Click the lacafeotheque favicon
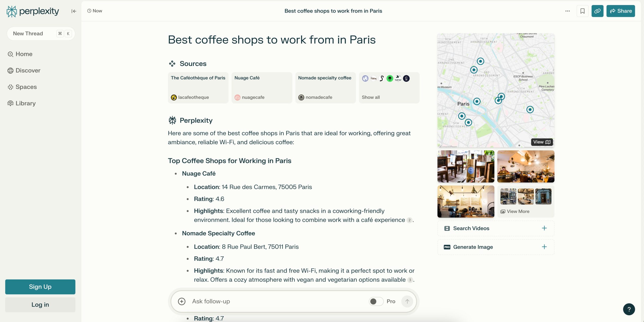This screenshot has width=644, height=322. [x=174, y=97]
